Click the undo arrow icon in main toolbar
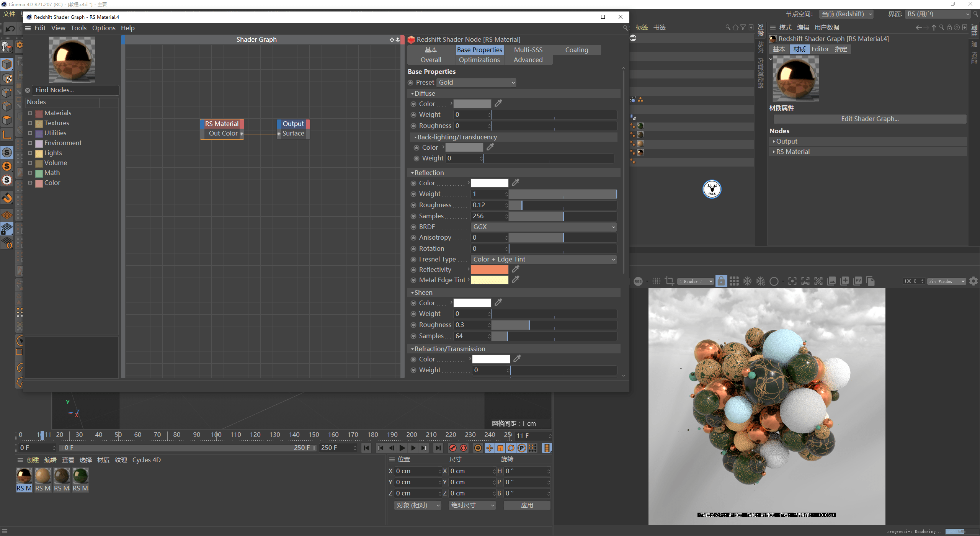980x536 pixels. (x=10, y=29)
